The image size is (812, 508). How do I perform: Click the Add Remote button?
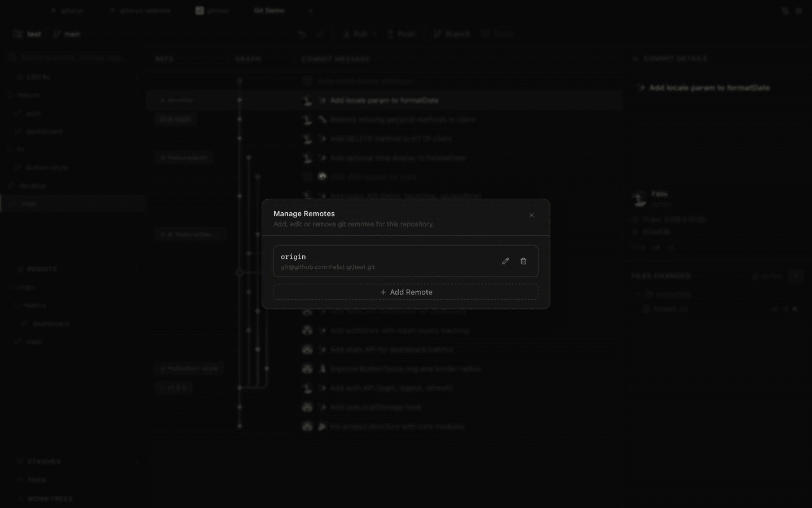[406, 292]
